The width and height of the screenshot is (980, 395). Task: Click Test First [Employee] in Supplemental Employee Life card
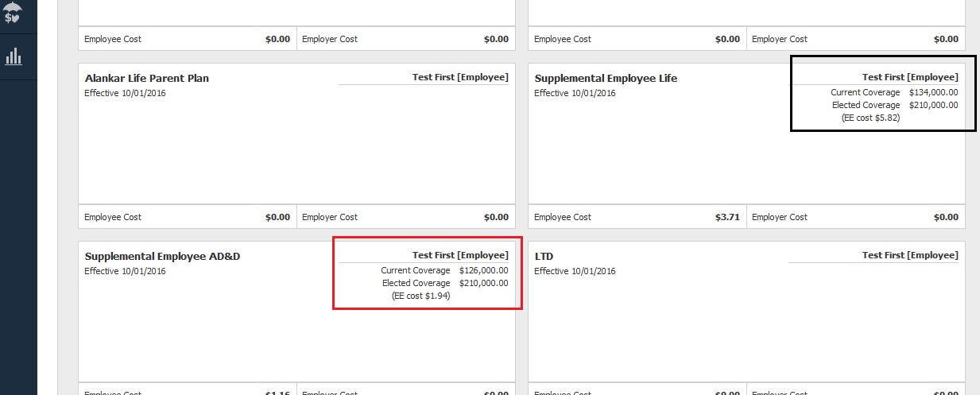click(x=909, y=77)
